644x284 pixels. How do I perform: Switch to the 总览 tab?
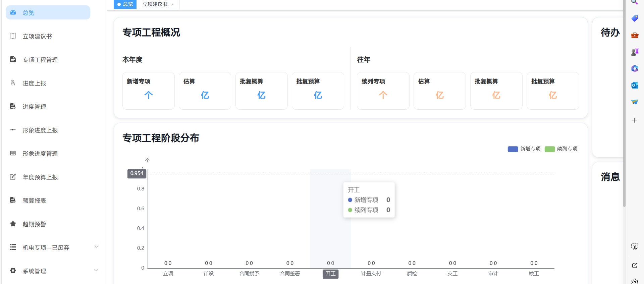pyautogui.click(x=125, y=4)
